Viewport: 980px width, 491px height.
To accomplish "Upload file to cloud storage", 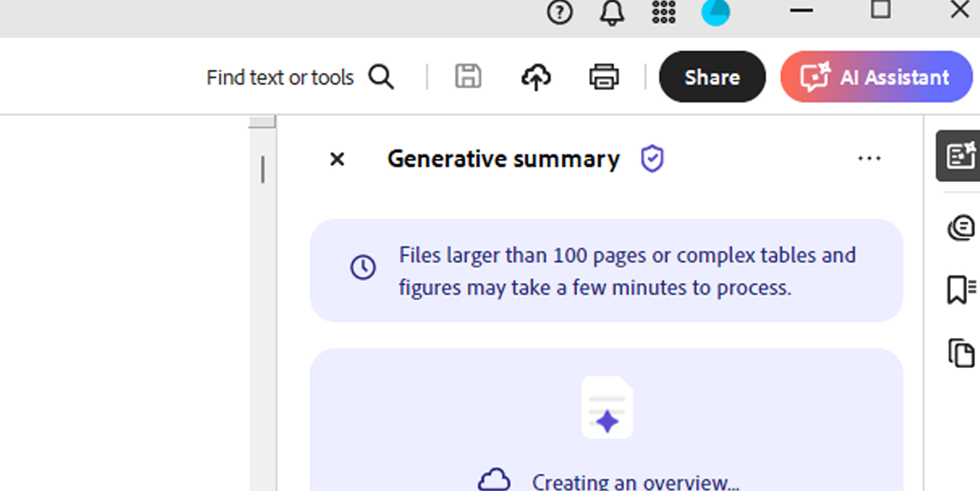I will tap(536, 77).
